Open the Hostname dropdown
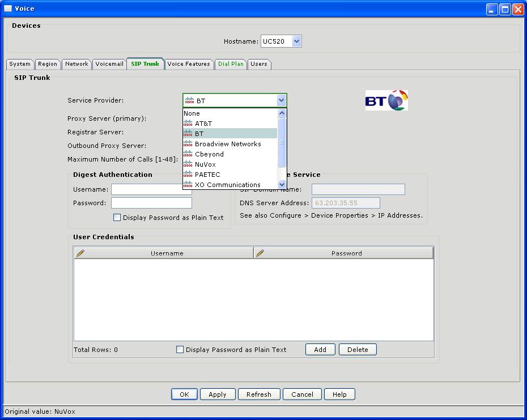The image size is (527, 420). tap(296, 41)
